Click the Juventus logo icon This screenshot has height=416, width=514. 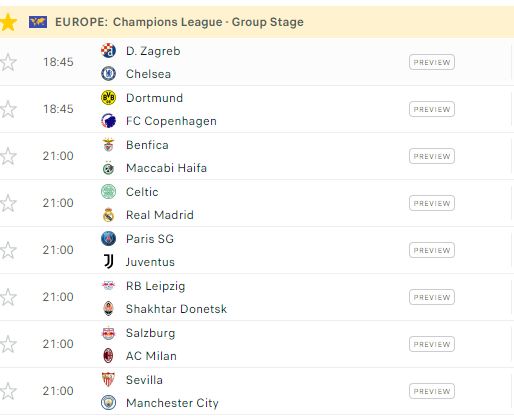tap(108, 262)
